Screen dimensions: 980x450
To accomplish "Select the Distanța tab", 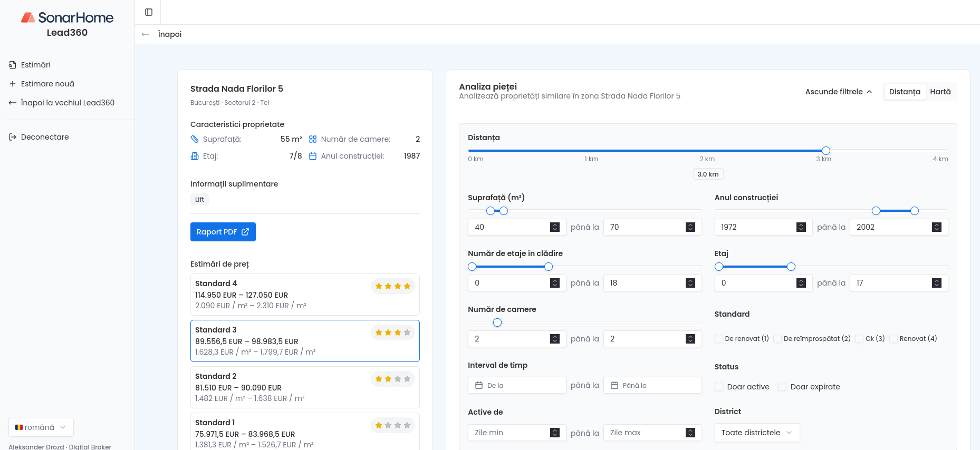I will (x=904, y=92).
